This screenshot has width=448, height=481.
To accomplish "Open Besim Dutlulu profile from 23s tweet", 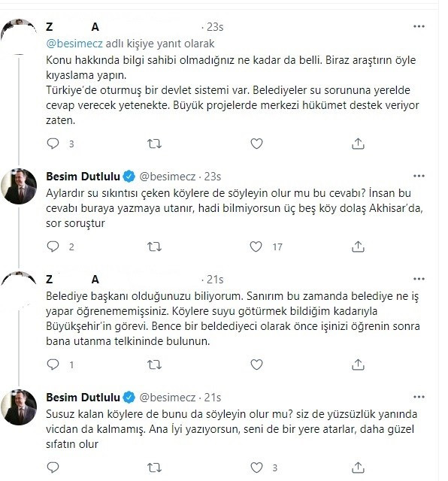I will (83, 177).
